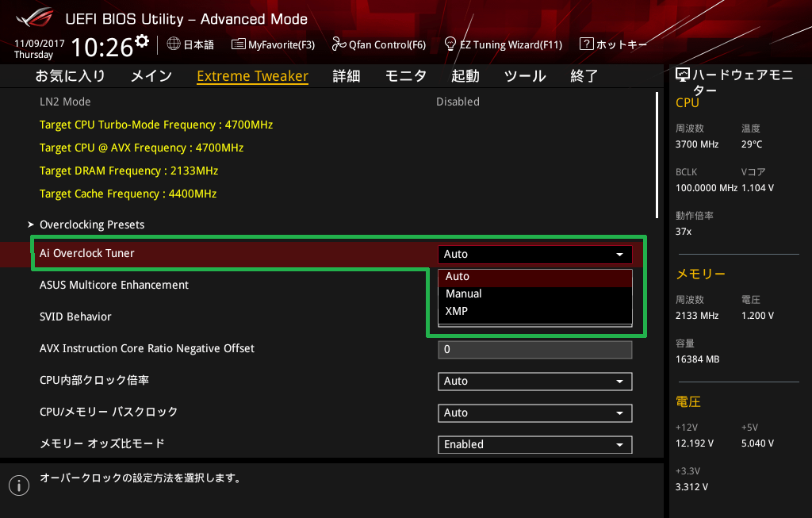812x518 pixels.
Task: Edit AVX Instruction Core Ratio Negative Offset field
Action: (x=535, y=350)
